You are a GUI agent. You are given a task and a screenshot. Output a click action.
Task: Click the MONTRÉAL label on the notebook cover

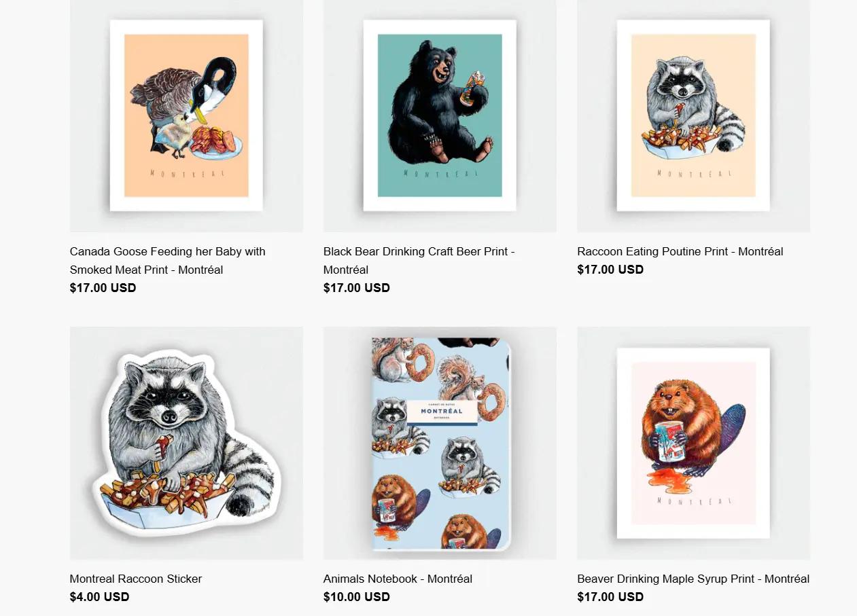tap(442, 412)
